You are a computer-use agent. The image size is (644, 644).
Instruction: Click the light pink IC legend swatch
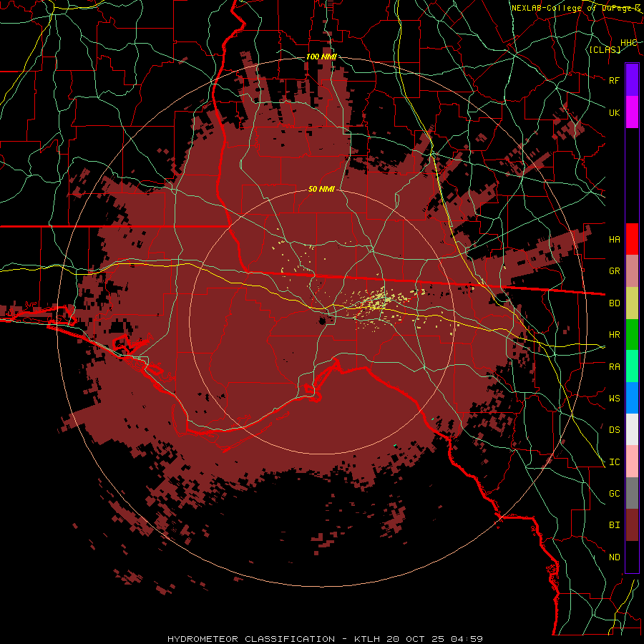[x=632, y=462]
